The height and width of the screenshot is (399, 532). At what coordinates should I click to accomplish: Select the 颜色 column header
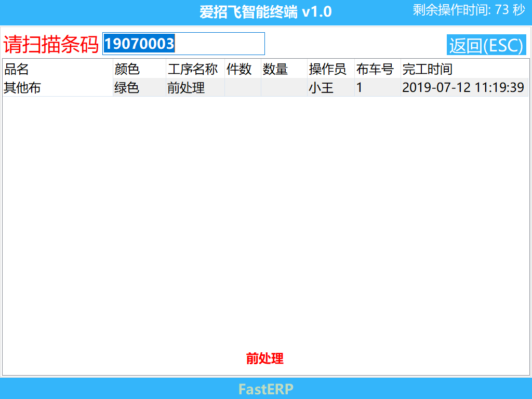(139, 69)
